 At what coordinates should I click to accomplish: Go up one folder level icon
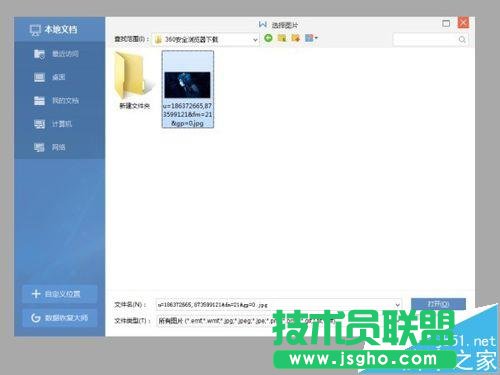coord(282,38)
